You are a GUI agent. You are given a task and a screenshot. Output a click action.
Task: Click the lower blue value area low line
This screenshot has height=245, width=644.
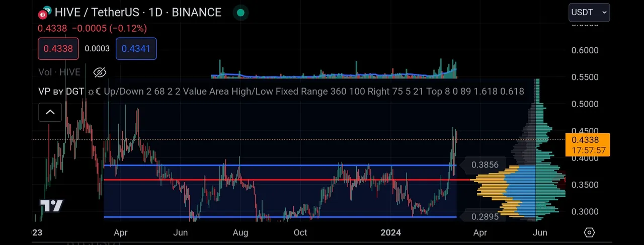click(x=280, y=217)
